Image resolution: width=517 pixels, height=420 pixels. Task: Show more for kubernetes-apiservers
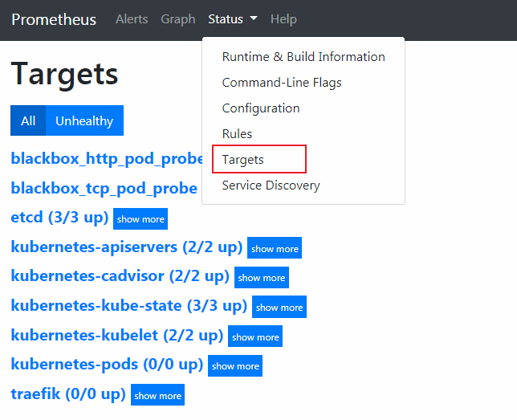(x=275, y=248)
